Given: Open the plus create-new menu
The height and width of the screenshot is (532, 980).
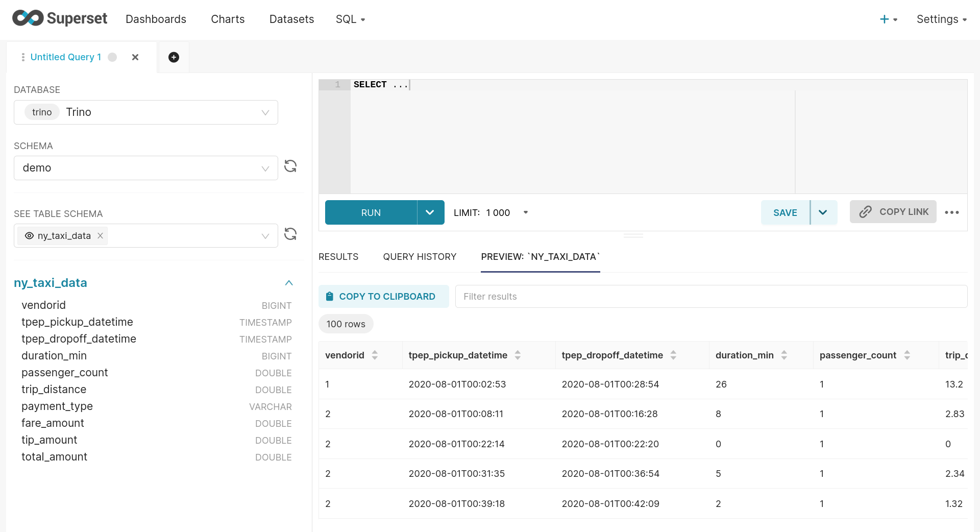Looking at the screenshot, I should (x=888, y=19).
